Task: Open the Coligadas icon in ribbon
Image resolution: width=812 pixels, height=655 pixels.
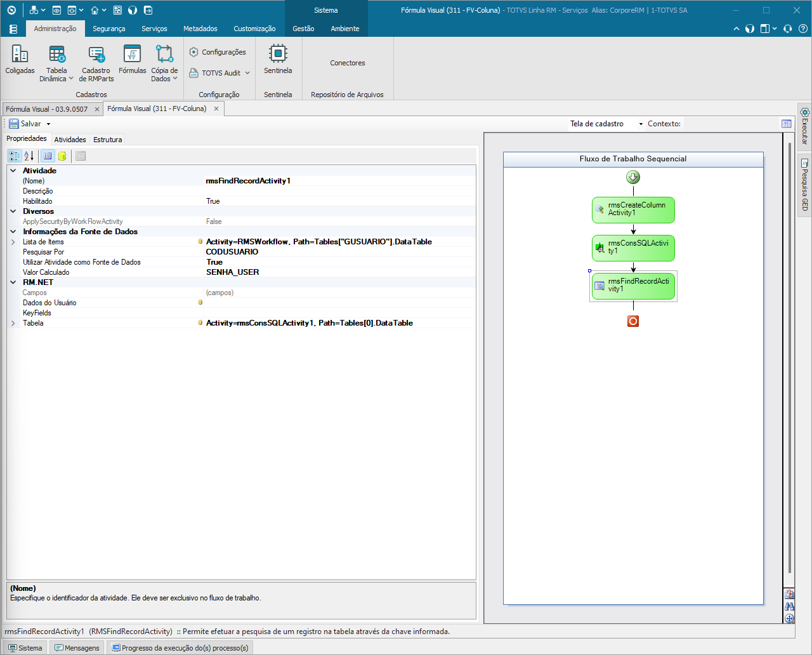Action: coord(20,60)
